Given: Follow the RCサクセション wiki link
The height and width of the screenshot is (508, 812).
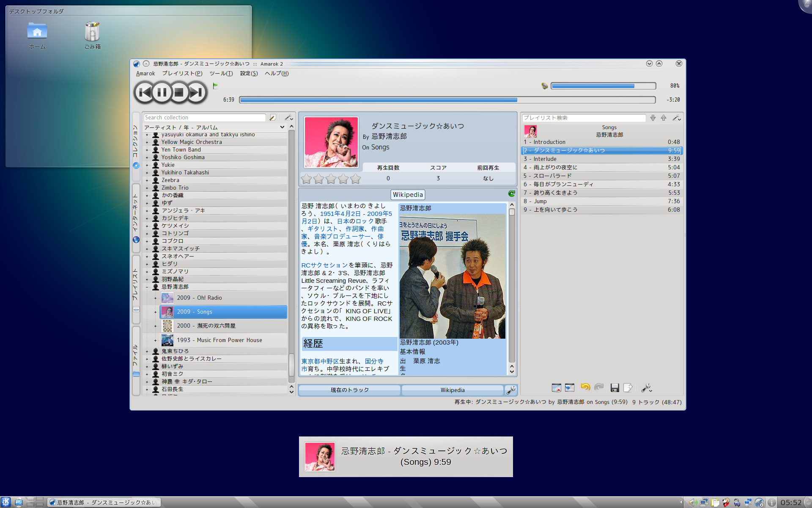Looking at the screenshot, I should 324,265.
